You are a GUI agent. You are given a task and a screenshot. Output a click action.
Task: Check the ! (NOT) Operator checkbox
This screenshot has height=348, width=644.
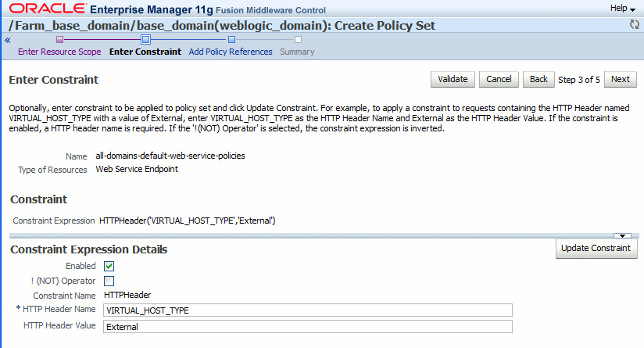pyautogui.click(x=109, y=281)
